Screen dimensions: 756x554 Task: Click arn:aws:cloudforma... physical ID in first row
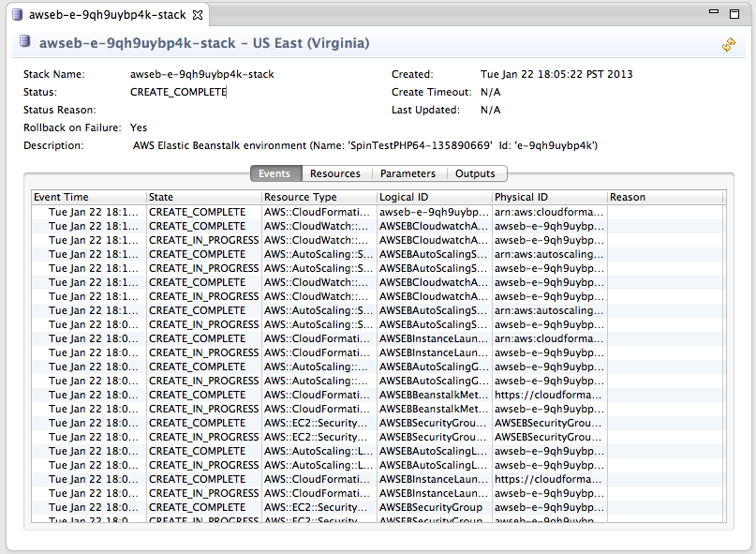[x=549, y=212]
